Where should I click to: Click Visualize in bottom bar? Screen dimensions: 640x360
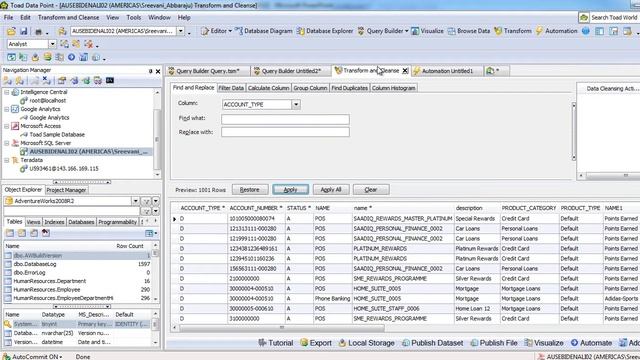click(x=544, y=343)
